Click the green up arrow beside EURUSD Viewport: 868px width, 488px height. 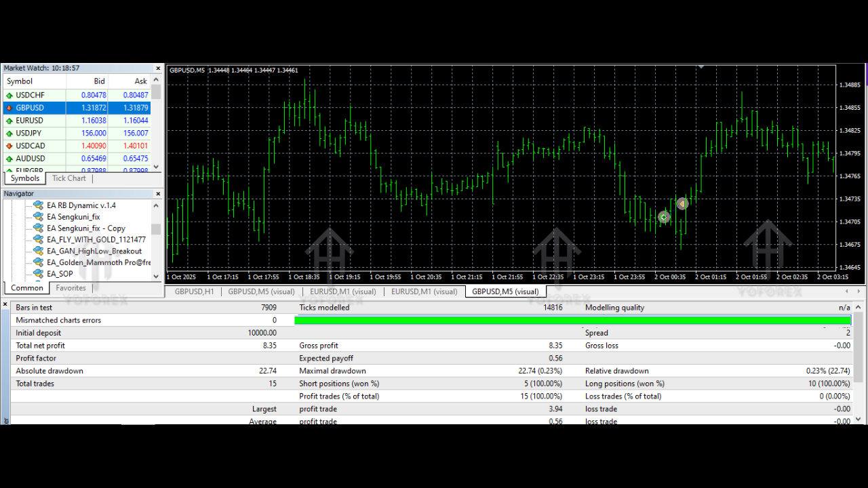(x=9, y=120)
